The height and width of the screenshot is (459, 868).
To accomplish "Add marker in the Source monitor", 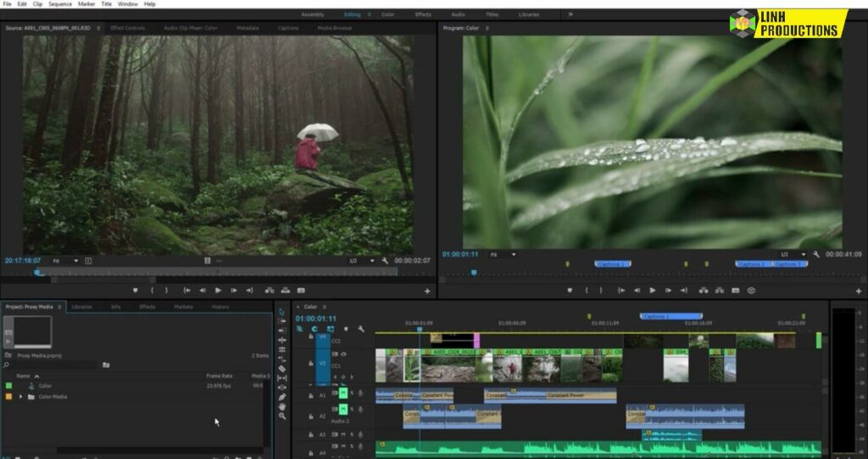I will click(x=135, y=290).
